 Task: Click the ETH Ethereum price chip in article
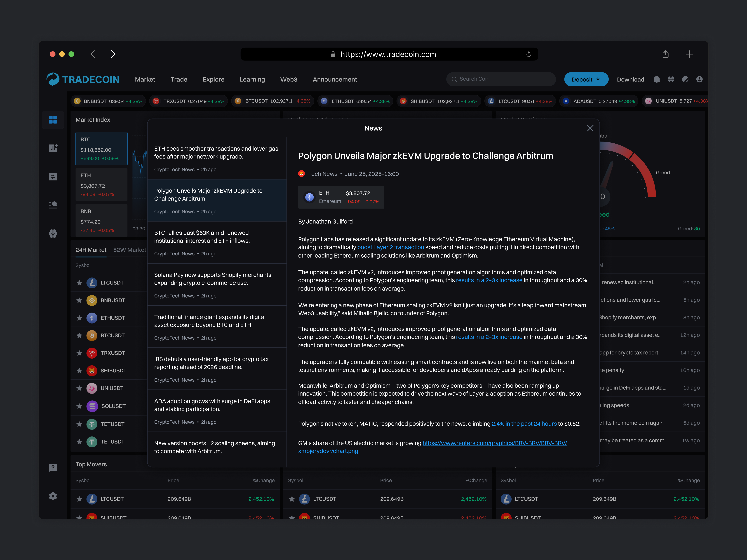click(341, 197)
